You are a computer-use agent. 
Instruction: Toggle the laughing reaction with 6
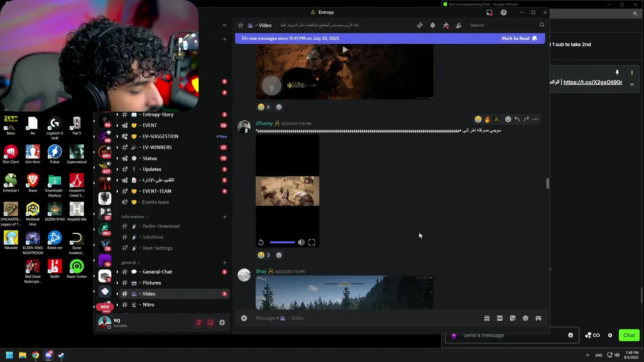[x=265, y=107]
